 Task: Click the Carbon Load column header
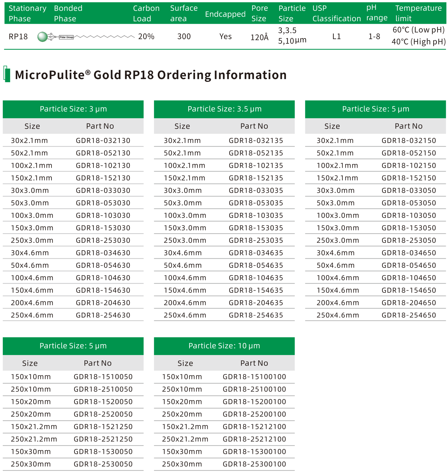(x=146, y=13)
